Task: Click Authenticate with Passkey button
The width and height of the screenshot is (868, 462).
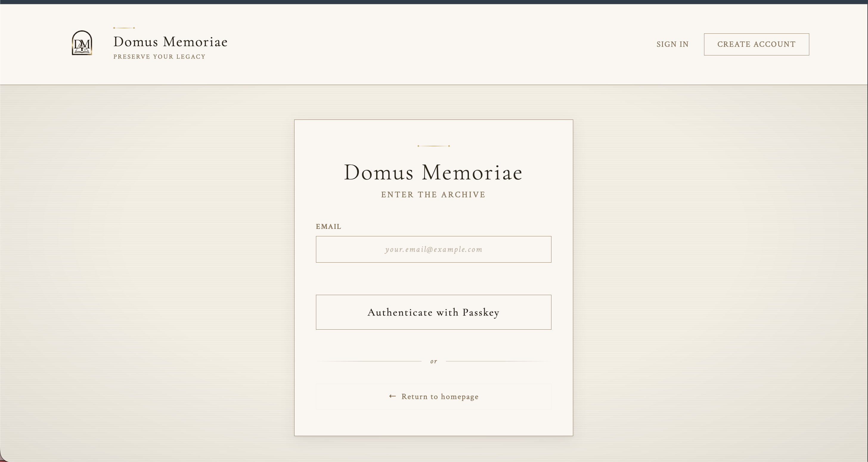Action: point(433,312)
